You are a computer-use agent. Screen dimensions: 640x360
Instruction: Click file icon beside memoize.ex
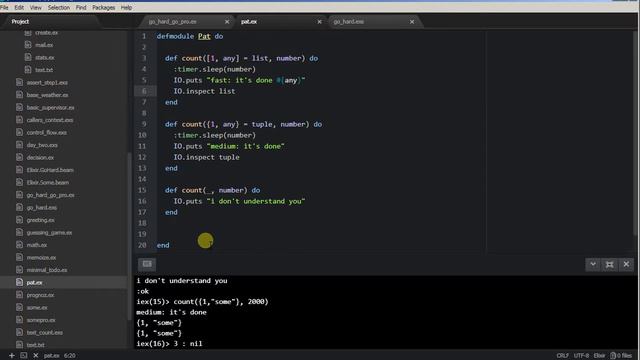[19, 257]
